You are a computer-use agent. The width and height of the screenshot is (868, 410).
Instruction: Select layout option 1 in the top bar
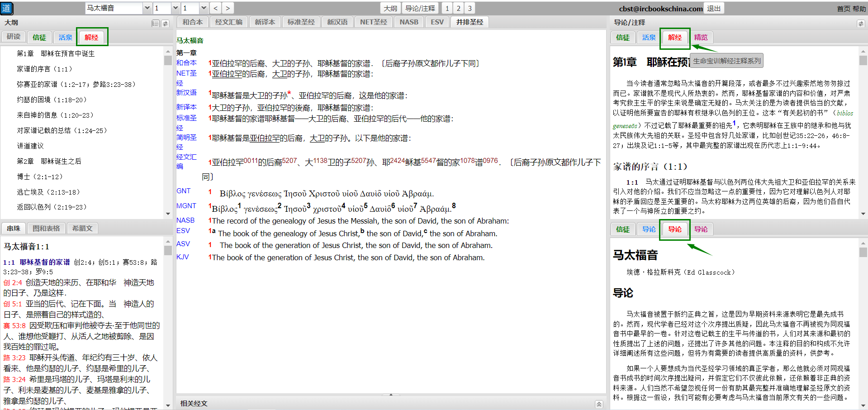click(x=447, y=8)
